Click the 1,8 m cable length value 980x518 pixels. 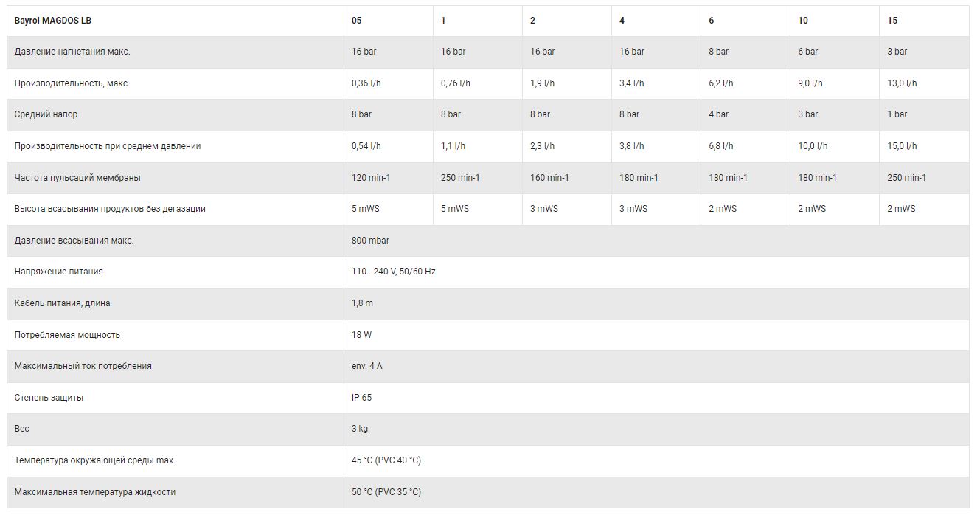[362, 303]
